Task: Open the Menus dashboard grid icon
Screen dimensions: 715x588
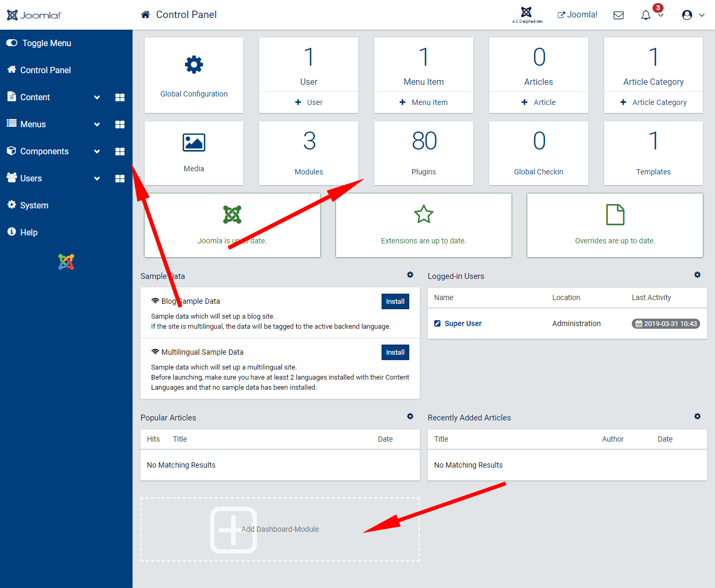Action: (120, 124)
